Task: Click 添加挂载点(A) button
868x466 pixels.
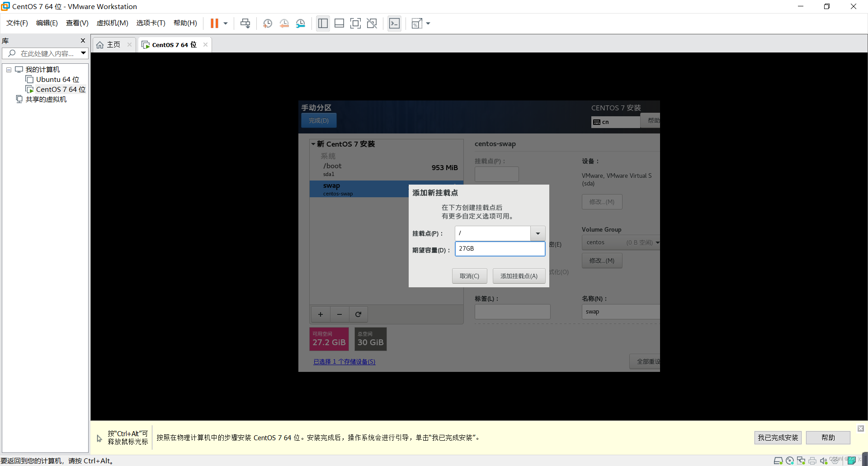Action: (x=519, y=276)
